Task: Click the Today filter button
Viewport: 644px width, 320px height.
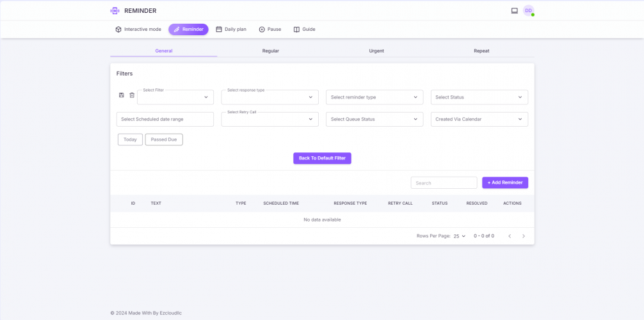Action: click(130, 140)
